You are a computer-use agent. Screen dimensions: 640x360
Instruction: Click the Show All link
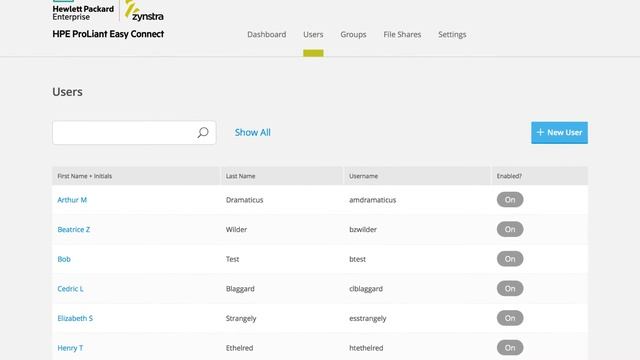coord(253,132)
